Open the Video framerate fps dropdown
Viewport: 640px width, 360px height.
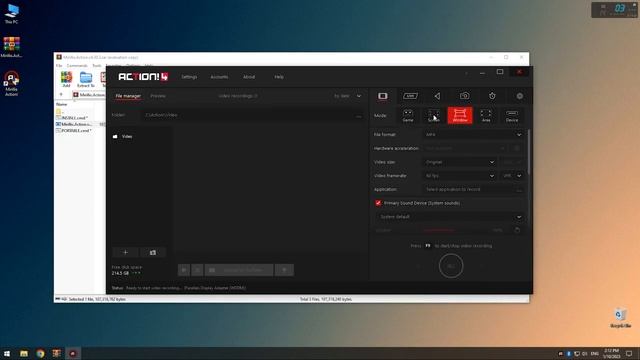(x=459, y=176)
